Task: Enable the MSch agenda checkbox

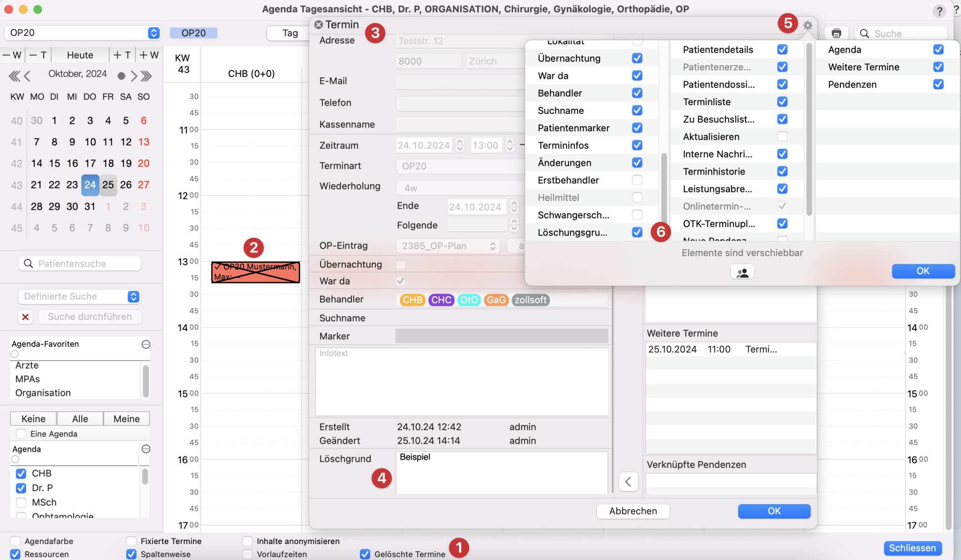Action: [x=21, y=502]
